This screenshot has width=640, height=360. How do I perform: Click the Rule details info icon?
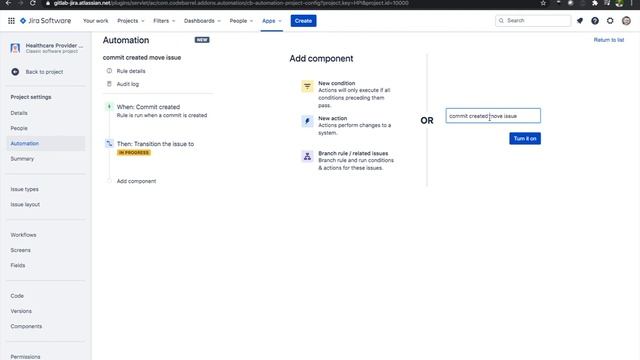coord(109,71)
